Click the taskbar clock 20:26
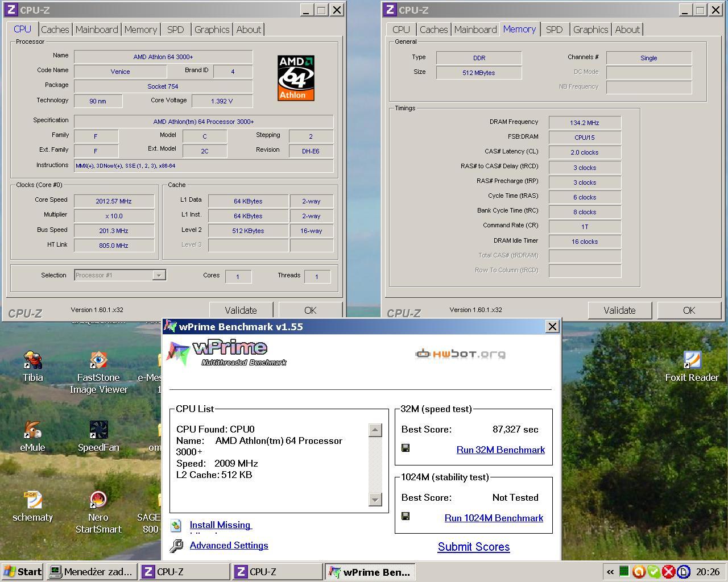 point(708,572)
